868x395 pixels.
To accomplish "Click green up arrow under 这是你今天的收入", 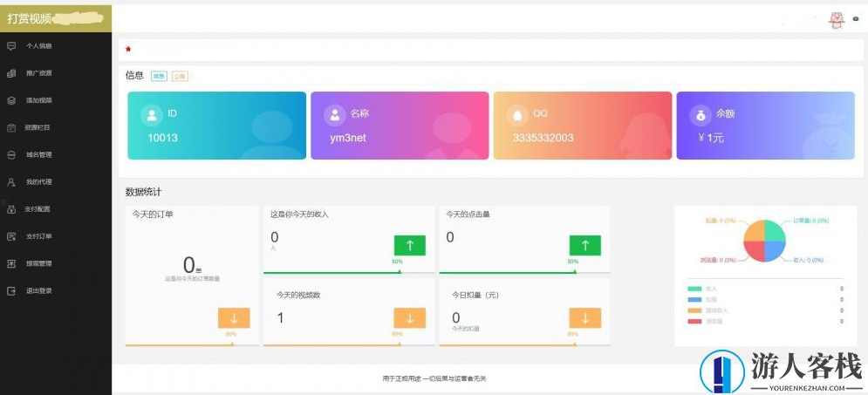I will pos(410,246).
